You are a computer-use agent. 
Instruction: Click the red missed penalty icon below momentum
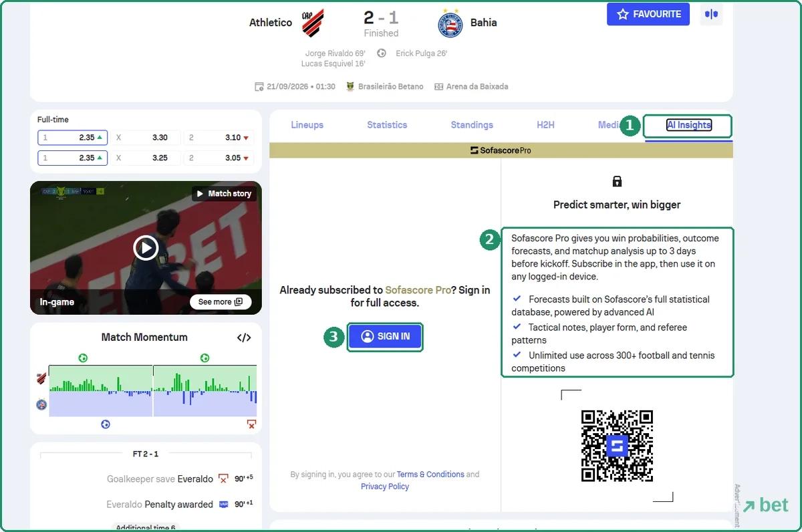tap(251, 424)
